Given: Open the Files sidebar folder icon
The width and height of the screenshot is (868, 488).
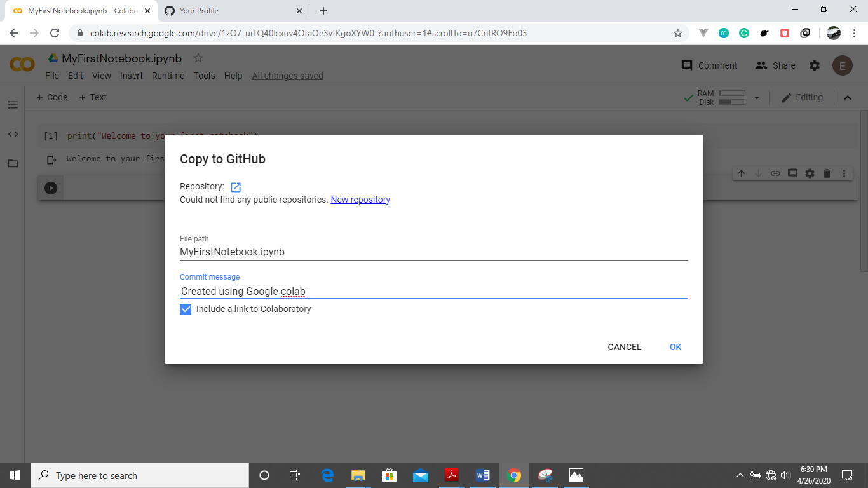Looking at the screenshot, I should pos(13,163).
